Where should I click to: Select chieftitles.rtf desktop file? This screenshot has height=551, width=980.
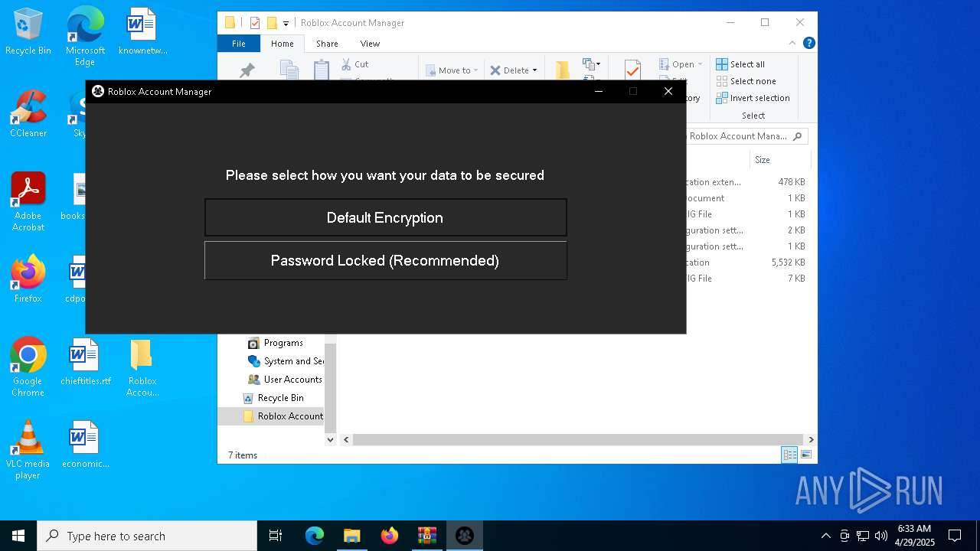tap(85, 362)
